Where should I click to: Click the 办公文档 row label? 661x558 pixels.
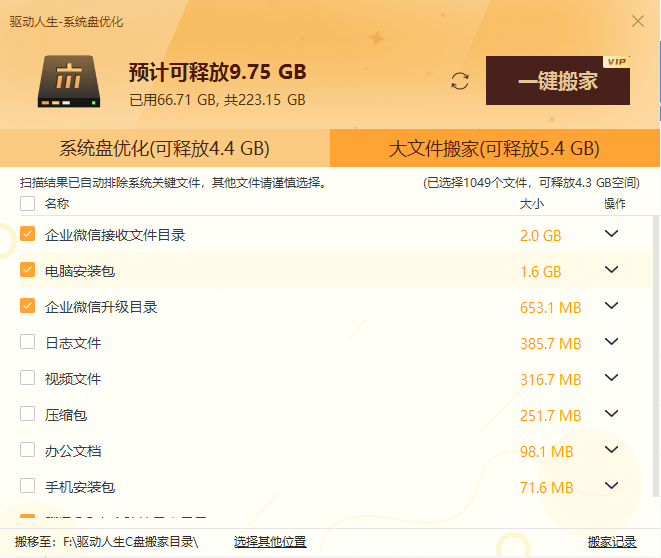[x=73, y=451]
